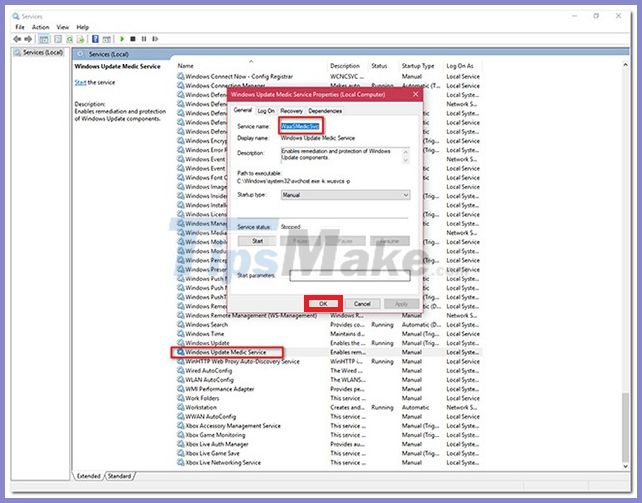This screenshot has height=503, width=642.
Task: Click the highlighted Service name field
Action: tap(301, 126)
